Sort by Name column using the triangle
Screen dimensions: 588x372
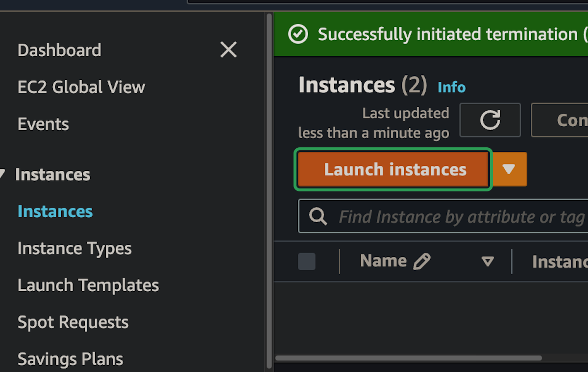coord(488,261)
